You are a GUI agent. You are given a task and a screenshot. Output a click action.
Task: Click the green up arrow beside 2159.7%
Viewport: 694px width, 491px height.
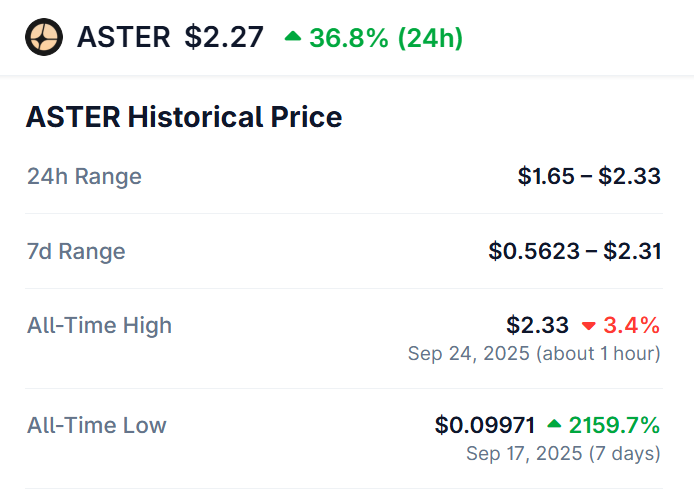coord(553,426)
